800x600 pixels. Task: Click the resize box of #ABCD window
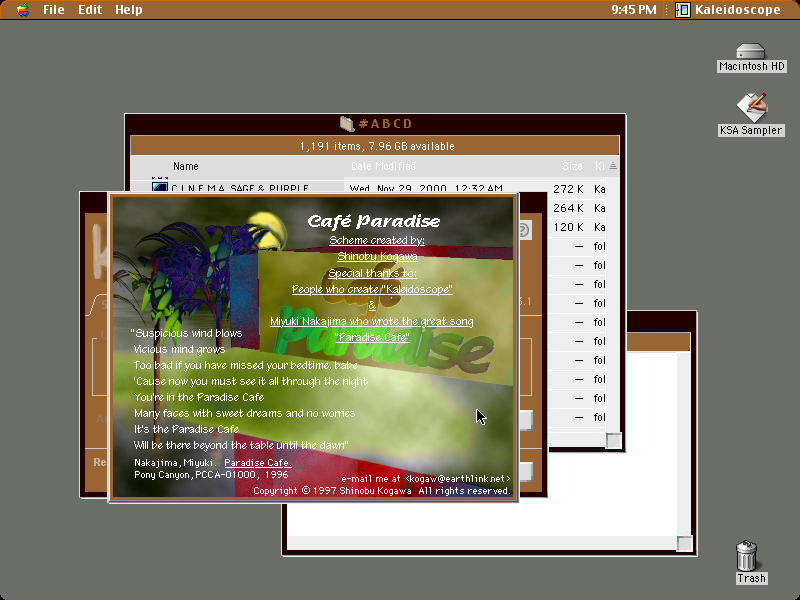(613, 440)
